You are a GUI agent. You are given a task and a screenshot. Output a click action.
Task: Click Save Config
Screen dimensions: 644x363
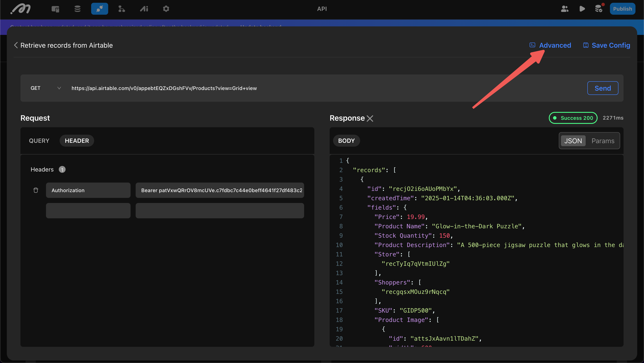(x=607, y=45)
